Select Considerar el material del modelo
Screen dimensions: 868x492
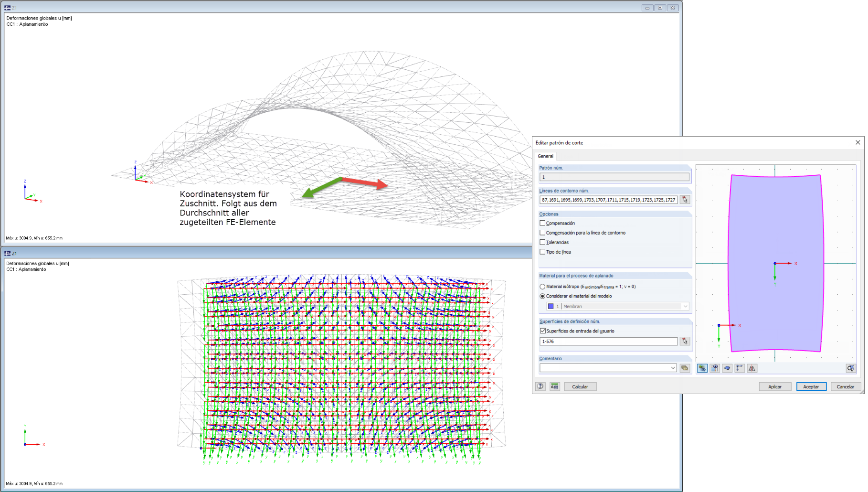pyautogui.click(x=542, y=296)
